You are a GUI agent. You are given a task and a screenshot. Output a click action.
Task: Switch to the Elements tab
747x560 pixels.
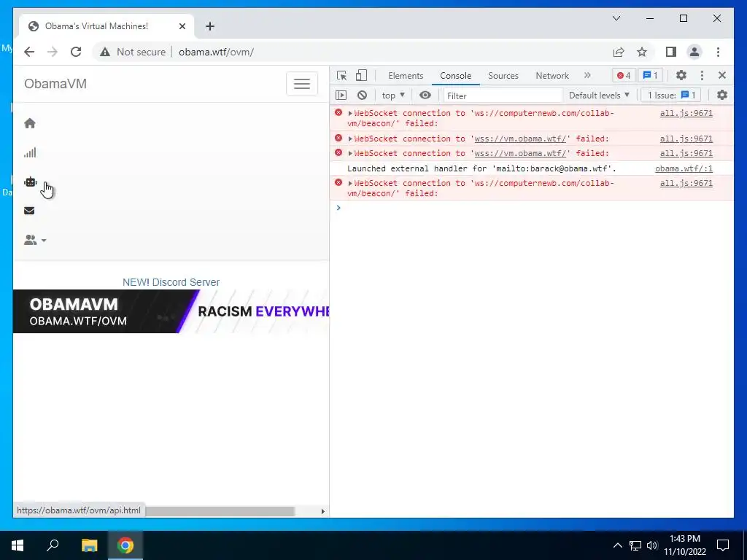(406, 76)
